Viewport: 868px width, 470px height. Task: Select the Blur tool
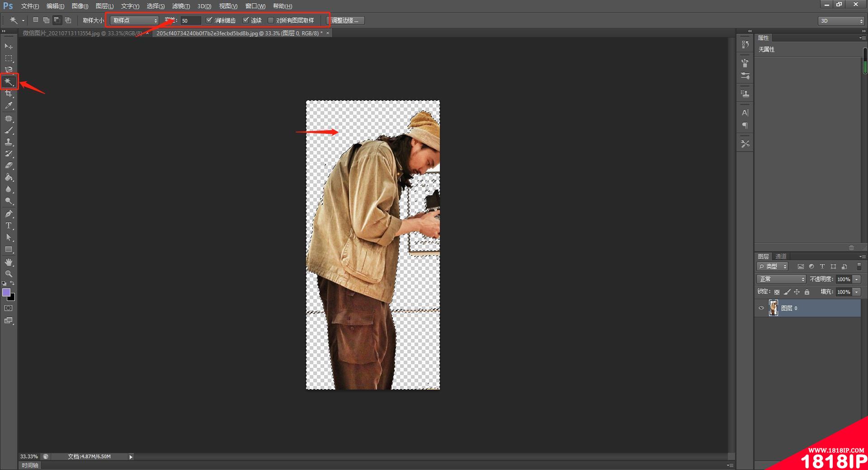click(9, 189)
